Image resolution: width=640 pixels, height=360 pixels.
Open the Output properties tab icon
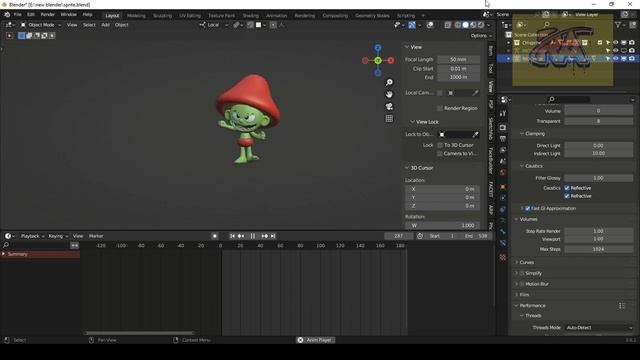pyautogui.click(x=503, y=139)
